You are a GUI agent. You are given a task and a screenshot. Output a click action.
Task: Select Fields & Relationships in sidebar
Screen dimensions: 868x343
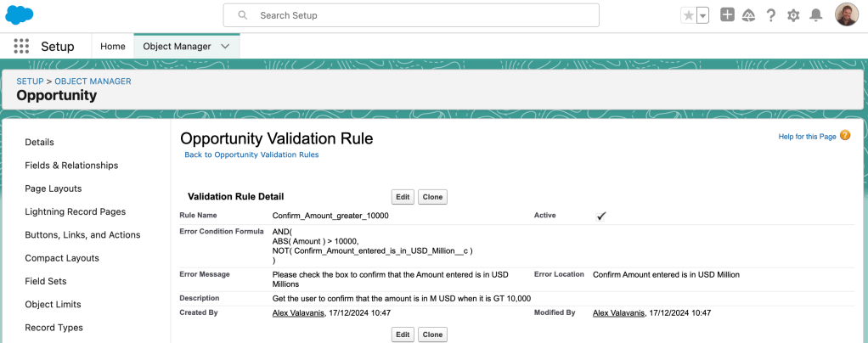point(71,166)
